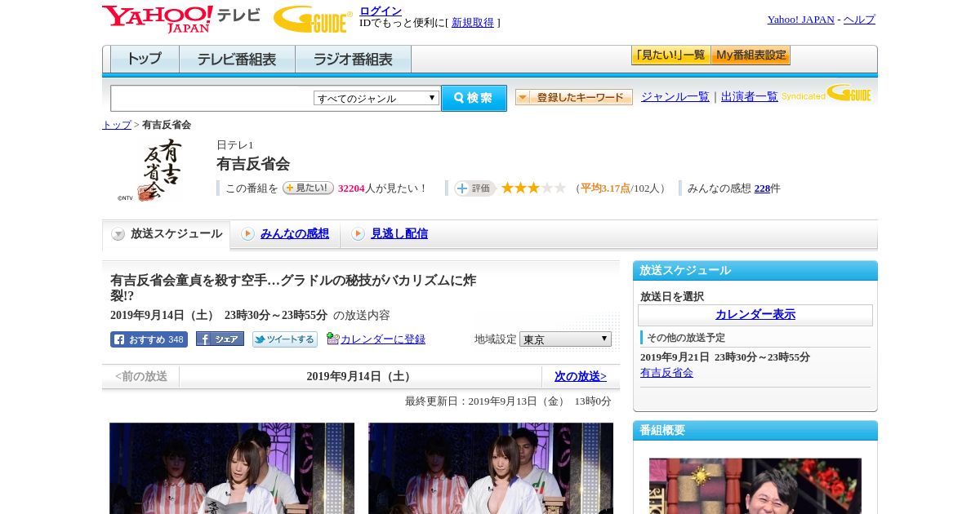Click the second episode photo with the standing woman
This screenshot has height=514, width=980.
pyautogui.click(x=491, y=468)
